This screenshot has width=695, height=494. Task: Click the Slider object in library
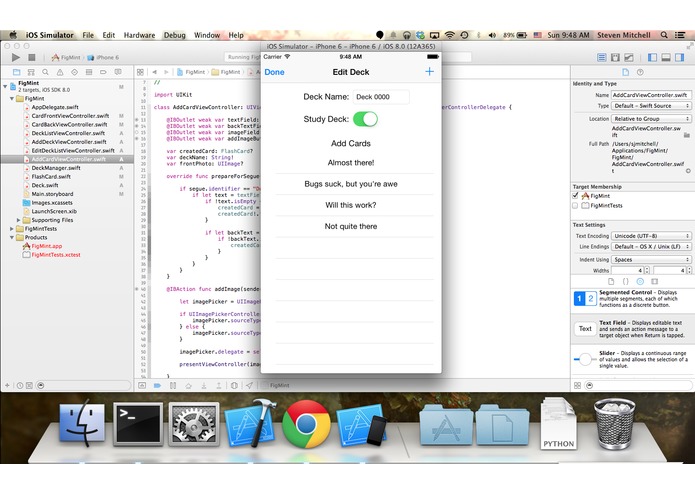point(633,359)
